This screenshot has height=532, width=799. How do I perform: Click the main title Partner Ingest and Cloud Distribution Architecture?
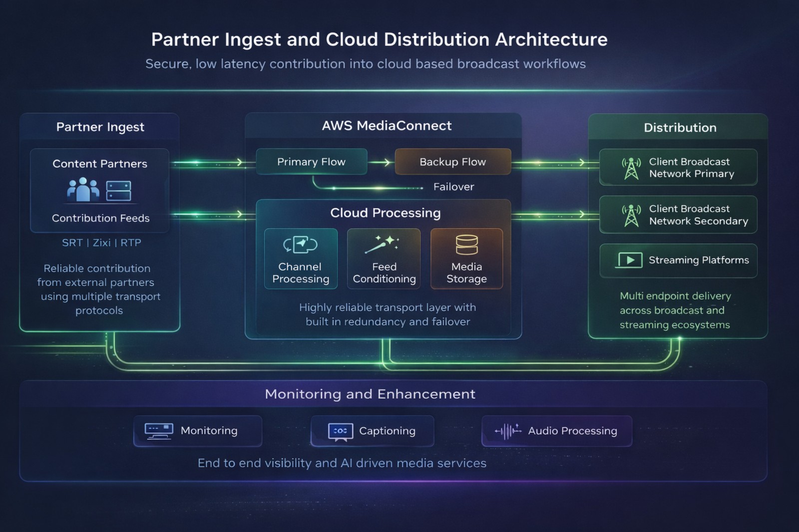(x=380, y=39)
